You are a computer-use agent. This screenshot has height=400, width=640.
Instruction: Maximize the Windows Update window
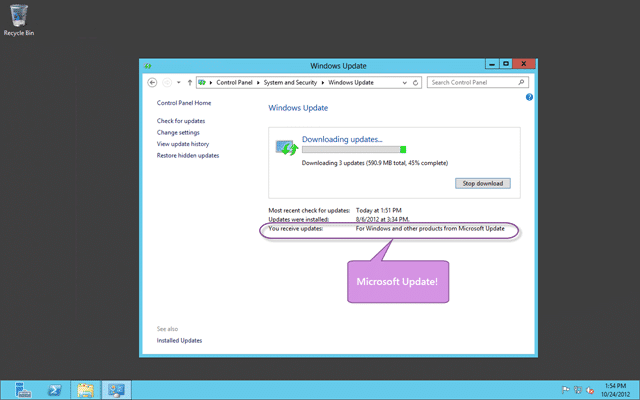[506, 64]
